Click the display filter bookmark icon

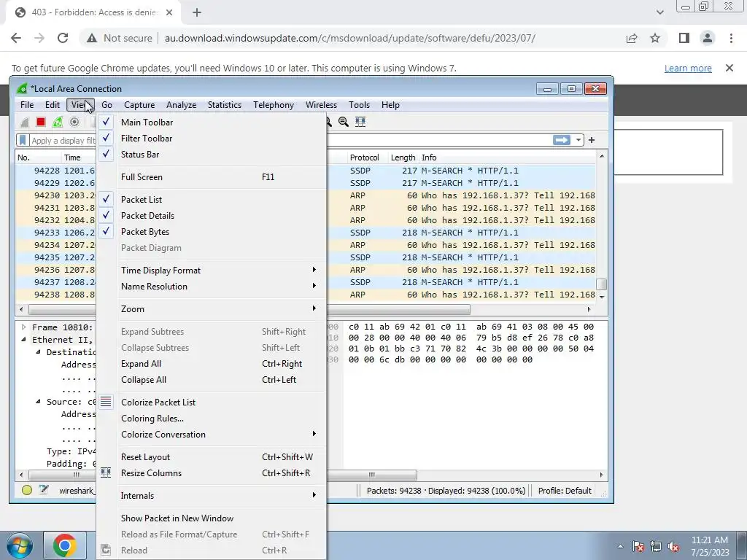[23, 140]
